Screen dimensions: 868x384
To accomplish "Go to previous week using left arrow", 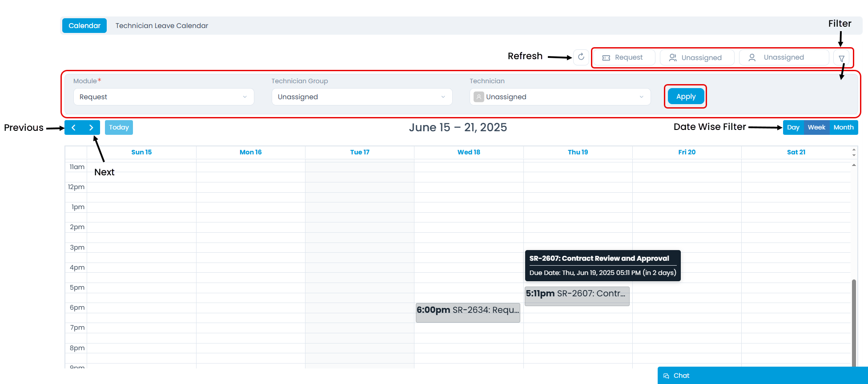I will pos(73,128).
